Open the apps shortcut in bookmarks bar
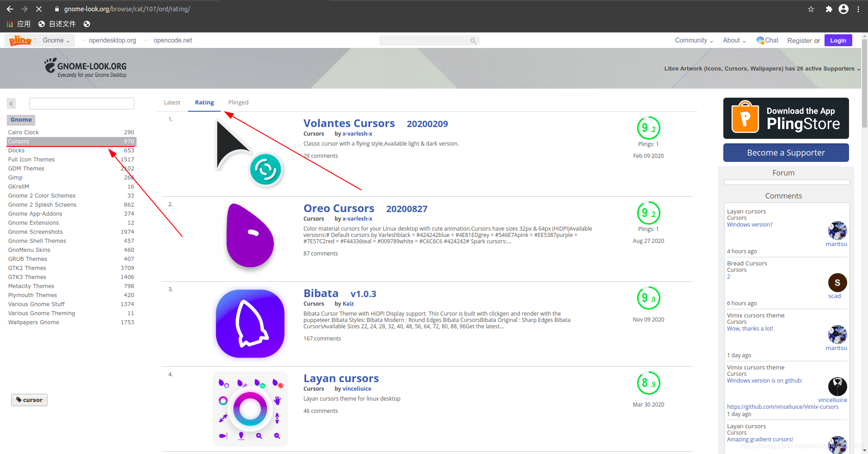The width and height of the screenshot is (868, 454). (18, 24)
